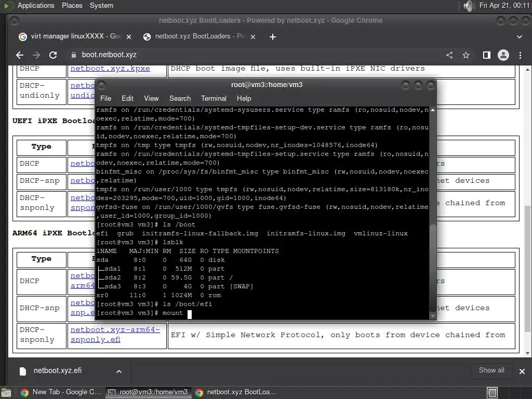Open the terminal's Terminal menu
The width and height of the screenshot is (532, 399).
click(214, 98)
